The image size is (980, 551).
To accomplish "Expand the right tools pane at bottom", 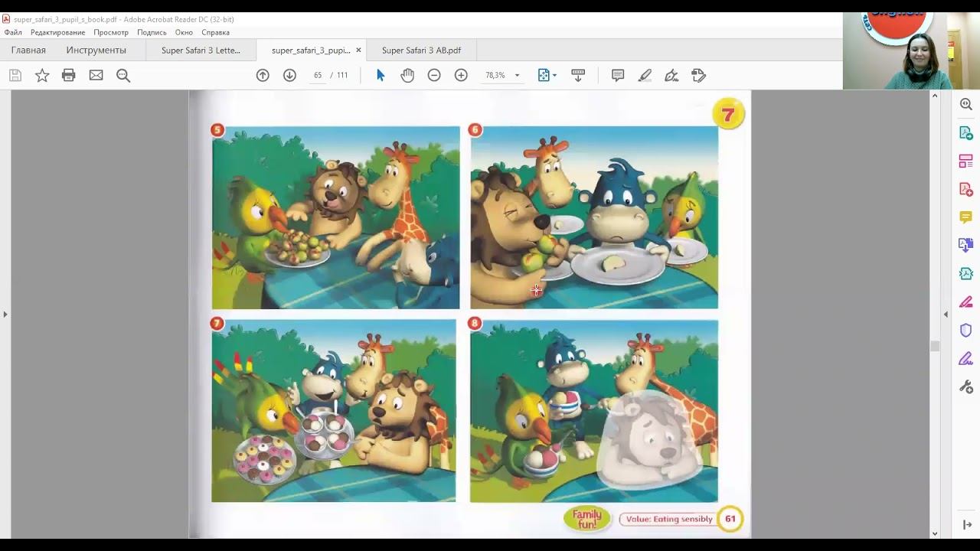I will pyautogui.click(x=967, y=525).
